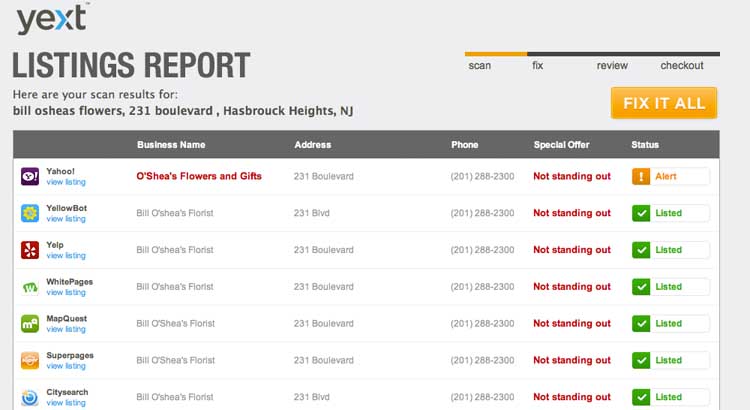Click the green checkmark icon in Superpages row
This screenshot has width=750, height=410.
click(641, 360)
